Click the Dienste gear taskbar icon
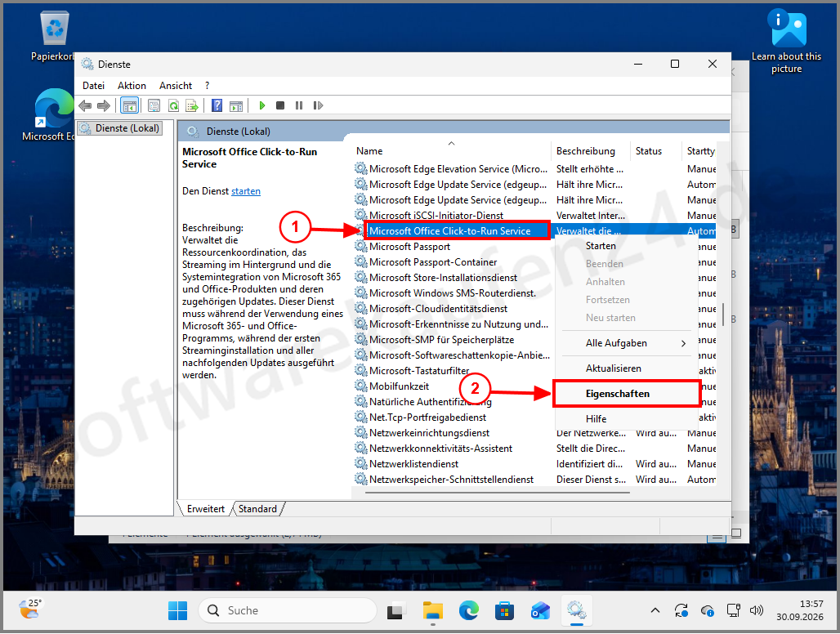 (x=576, y=610)
